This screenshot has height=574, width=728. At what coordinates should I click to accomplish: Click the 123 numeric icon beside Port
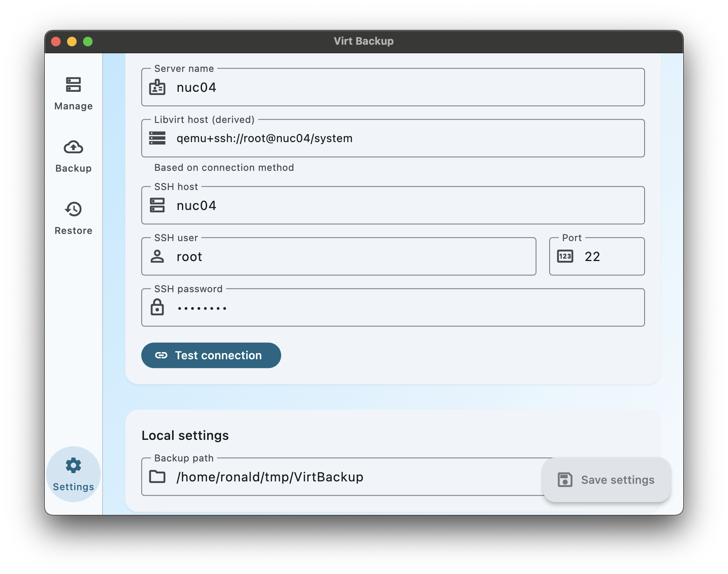566,256
